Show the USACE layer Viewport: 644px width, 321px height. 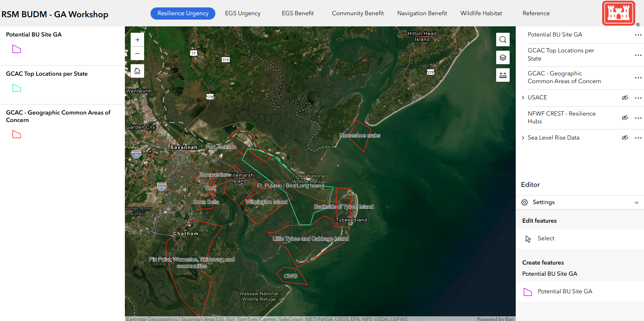tap(625, 98)
